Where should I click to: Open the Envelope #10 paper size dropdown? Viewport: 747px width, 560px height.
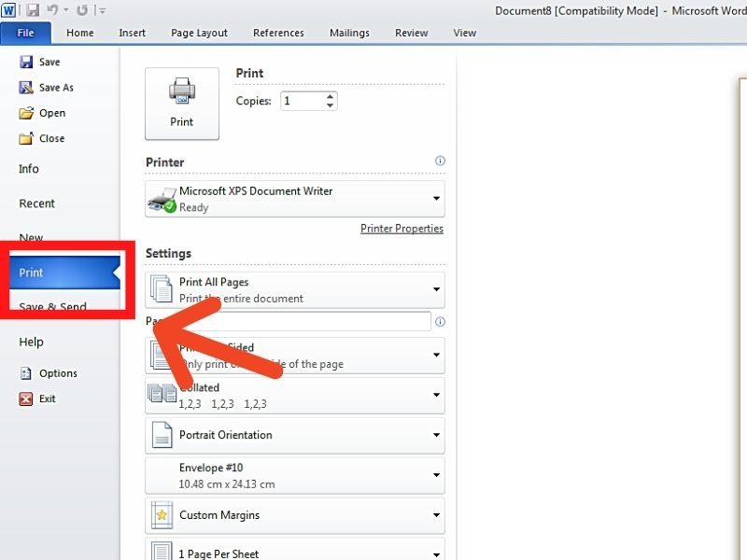pyautogui.click(x=295, y=475)
